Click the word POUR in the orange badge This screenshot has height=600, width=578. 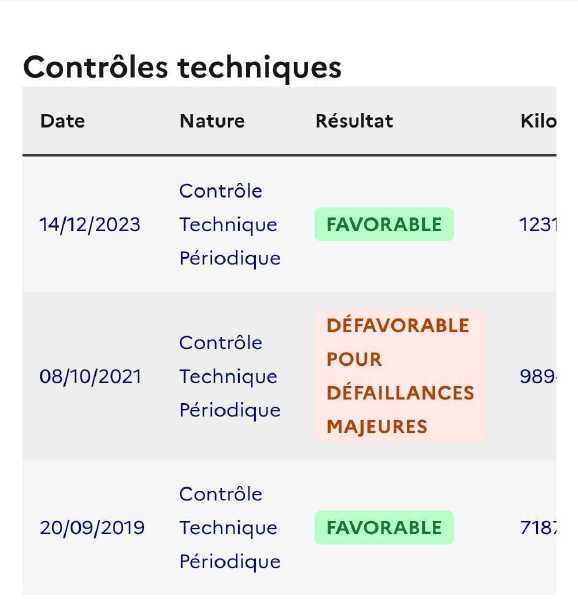pos(354,359)
